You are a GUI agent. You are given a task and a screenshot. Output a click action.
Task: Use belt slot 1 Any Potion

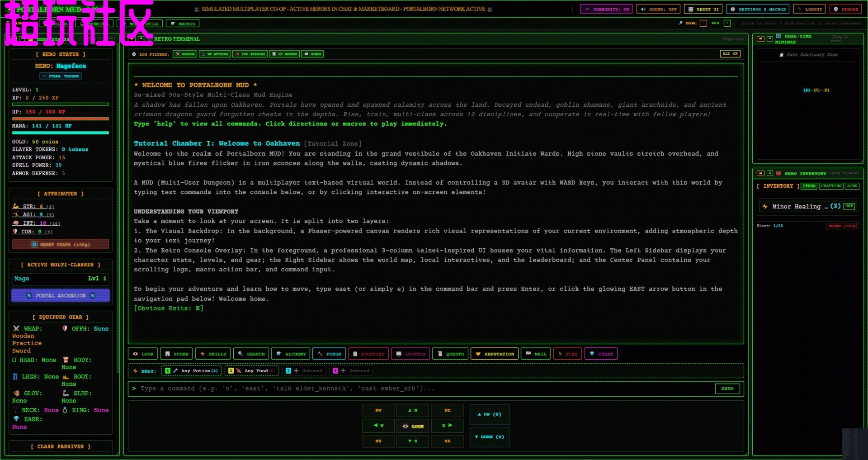coord(191,370)
